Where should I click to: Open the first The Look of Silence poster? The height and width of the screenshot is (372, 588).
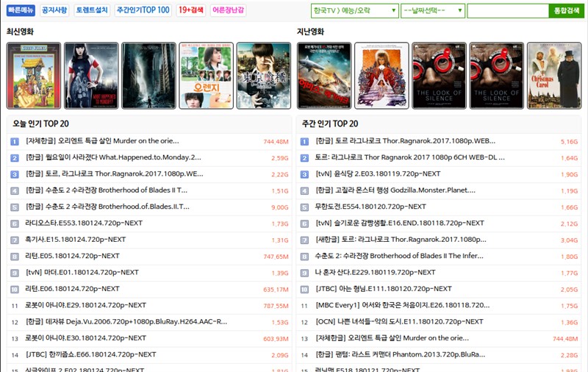tap(439, 76)
